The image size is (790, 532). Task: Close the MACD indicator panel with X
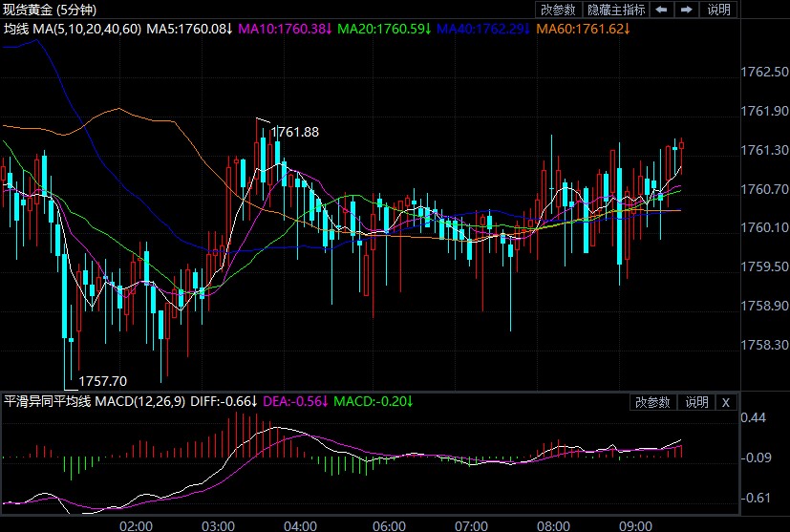pyautogui.click(x=725, y=402)
